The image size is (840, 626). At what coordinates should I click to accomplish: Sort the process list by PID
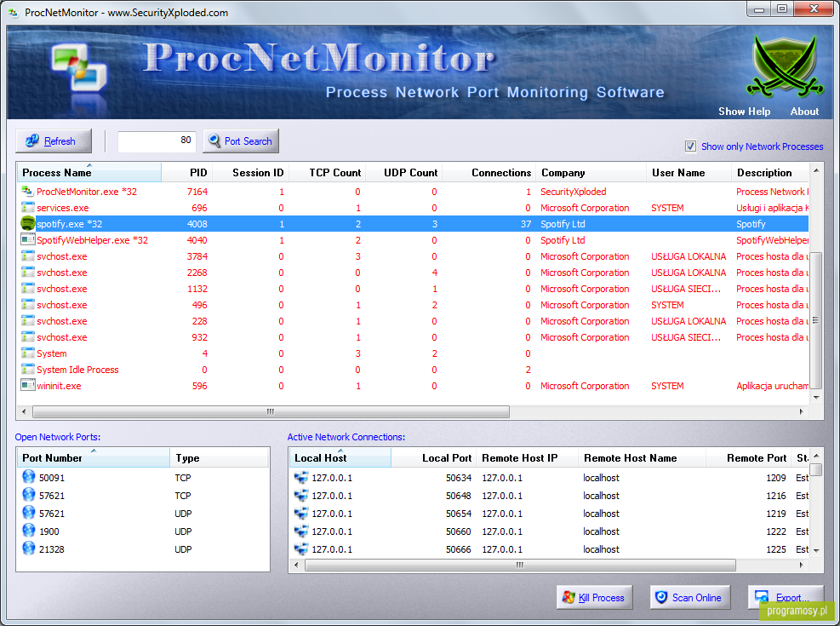[x=187, y=173]
